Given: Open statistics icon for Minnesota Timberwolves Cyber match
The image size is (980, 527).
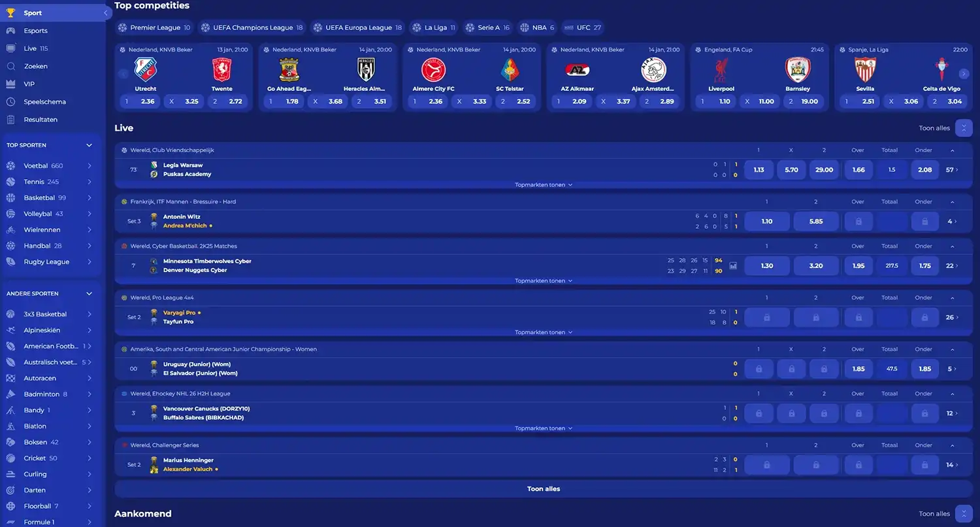Looking at the screenshot, I should coord(733,266).
